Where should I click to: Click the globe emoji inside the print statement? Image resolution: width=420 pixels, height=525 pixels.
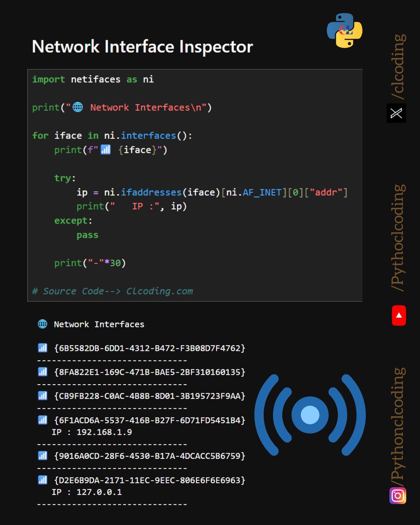pos(77,107)
